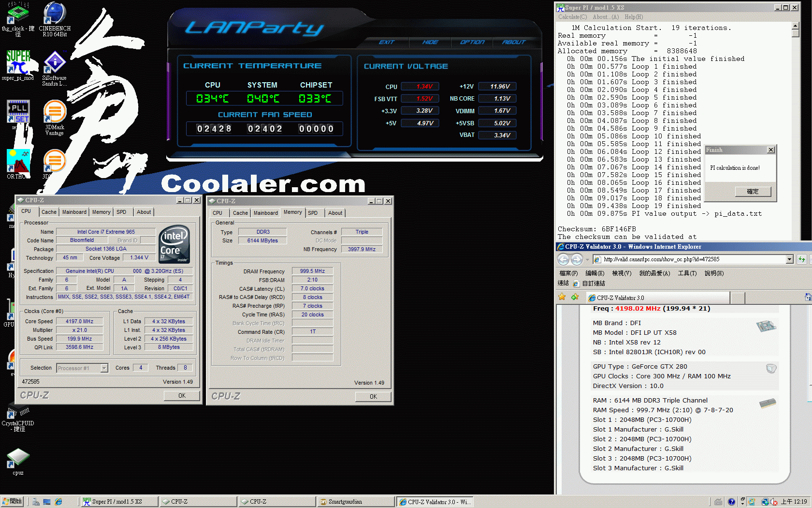
Task: Open Calculate menu in Super PI
Action: coord(572,17)
